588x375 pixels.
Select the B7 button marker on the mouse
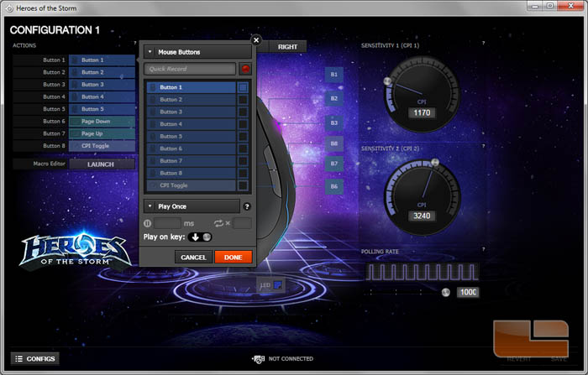(x=333, y=164)
